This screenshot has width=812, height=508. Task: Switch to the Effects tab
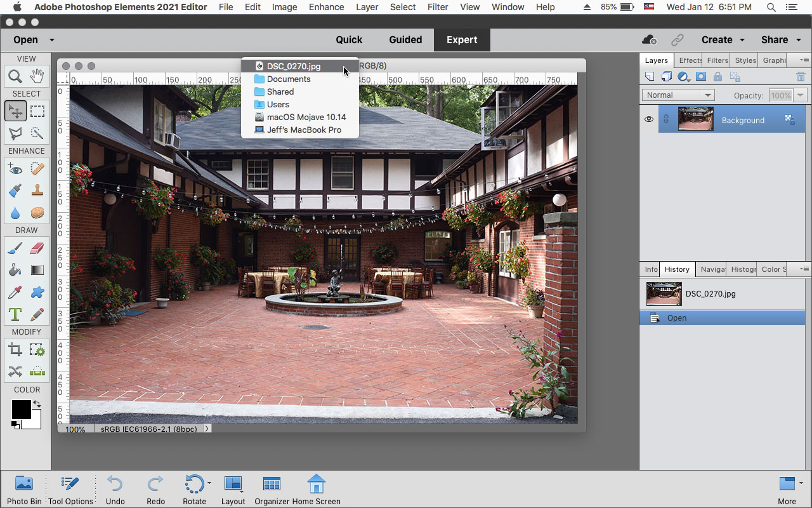click(x=690, y=60)
